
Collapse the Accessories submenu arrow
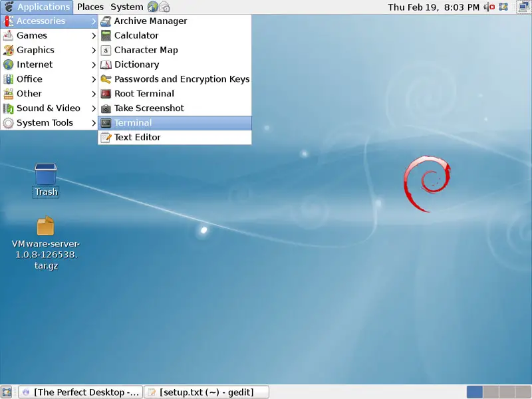(x=94, y=21)
